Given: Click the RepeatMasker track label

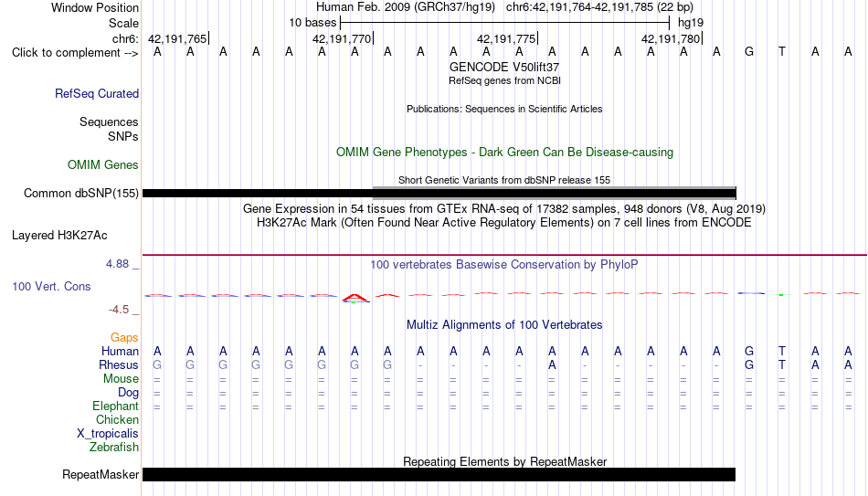Looking at the screenshot, I should tap(101, 474).
